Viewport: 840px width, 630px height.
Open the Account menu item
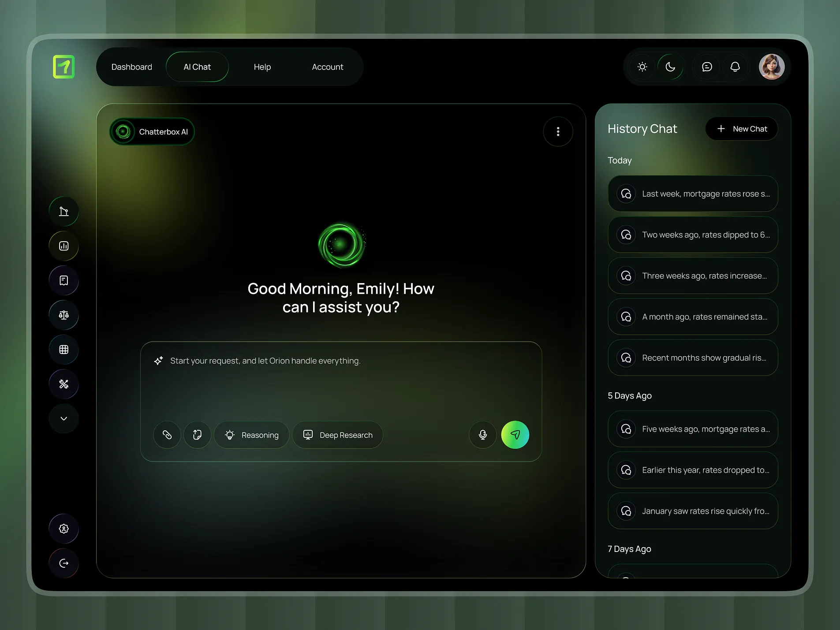327,67
